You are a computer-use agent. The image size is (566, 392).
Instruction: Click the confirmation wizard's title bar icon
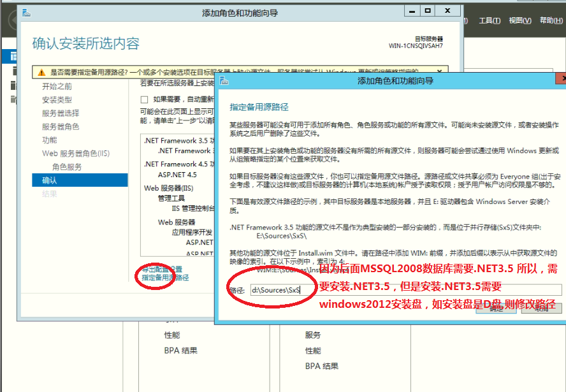pos(26,13)
